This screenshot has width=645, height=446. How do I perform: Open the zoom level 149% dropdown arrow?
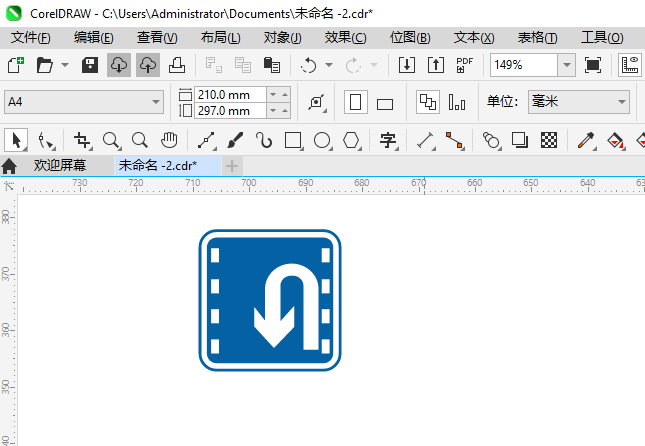tap(566, 65)
